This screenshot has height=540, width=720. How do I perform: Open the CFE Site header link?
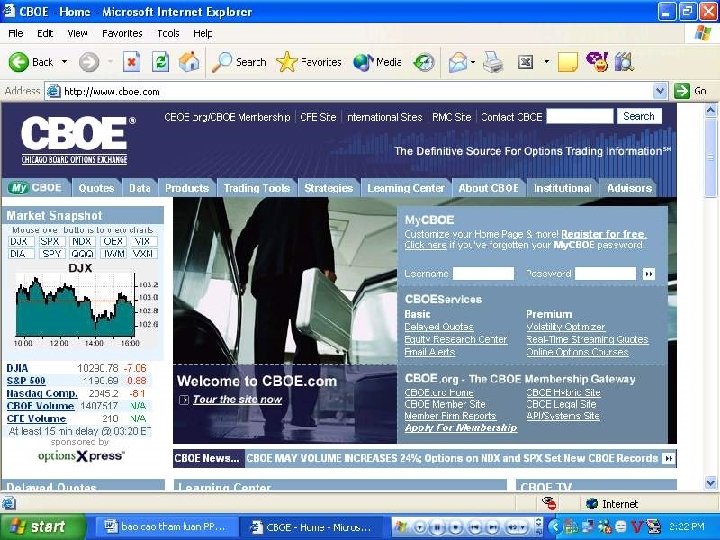[x=318, y=117]
